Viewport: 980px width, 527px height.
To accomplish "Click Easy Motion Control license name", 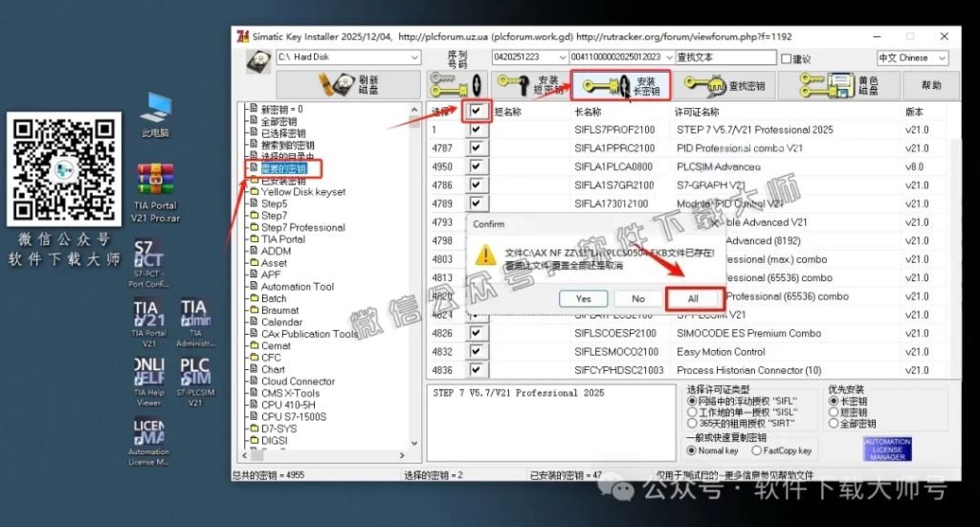I will 721,352.
